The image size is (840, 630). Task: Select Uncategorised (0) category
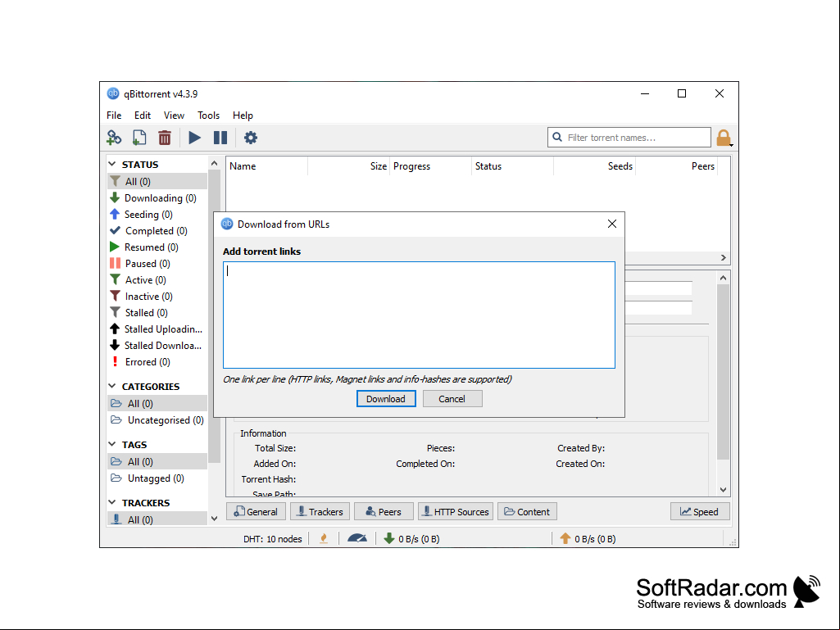pos(157,420)
